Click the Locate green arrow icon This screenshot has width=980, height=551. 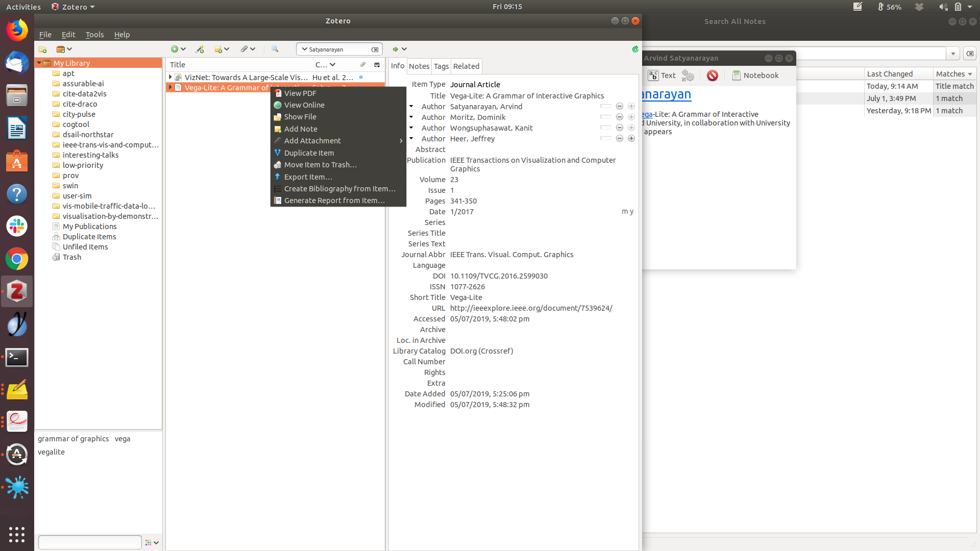395,49
